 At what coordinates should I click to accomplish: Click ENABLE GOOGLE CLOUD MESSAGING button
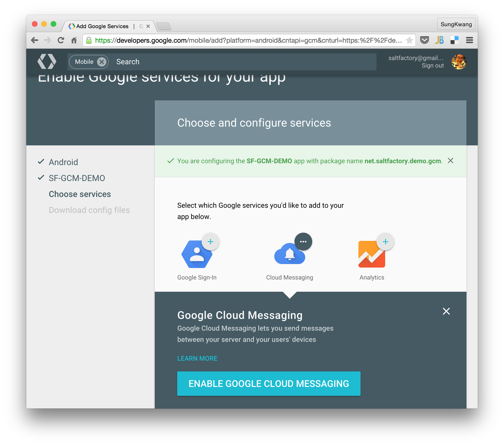[269, 384]
